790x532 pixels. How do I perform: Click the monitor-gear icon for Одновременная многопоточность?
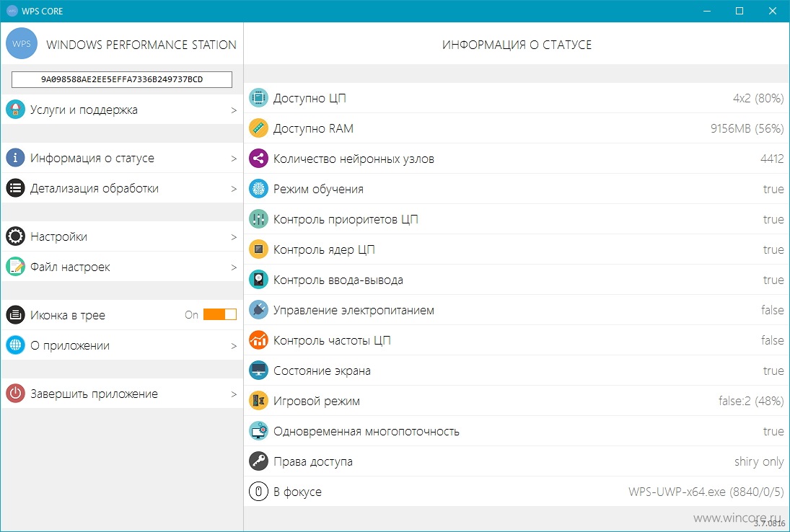258,431
